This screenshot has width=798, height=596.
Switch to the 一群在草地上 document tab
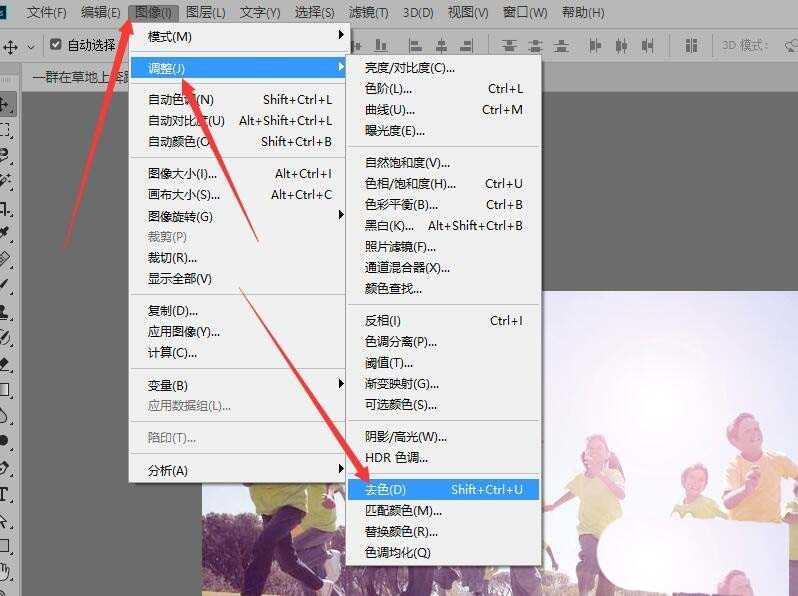pos(80,77)
